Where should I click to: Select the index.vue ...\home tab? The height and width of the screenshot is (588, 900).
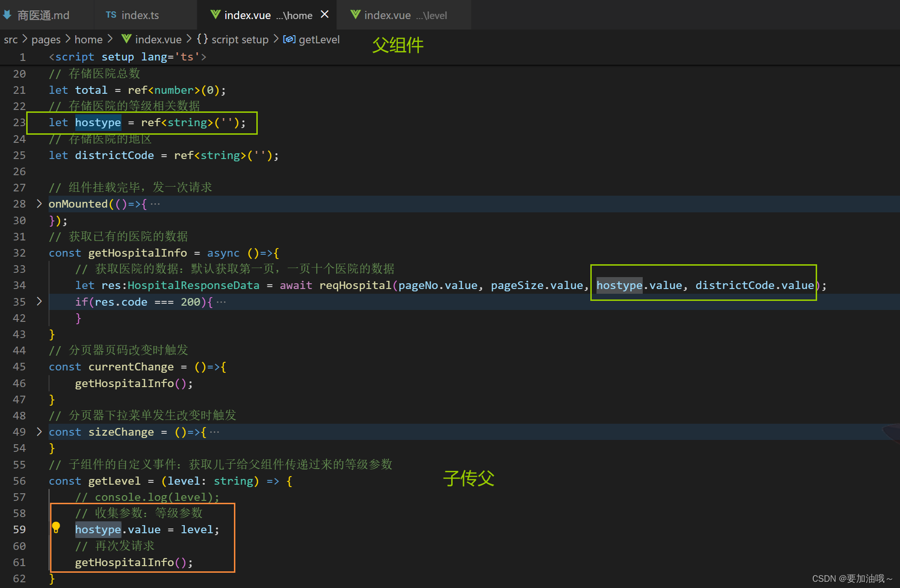tap(268, 15)
